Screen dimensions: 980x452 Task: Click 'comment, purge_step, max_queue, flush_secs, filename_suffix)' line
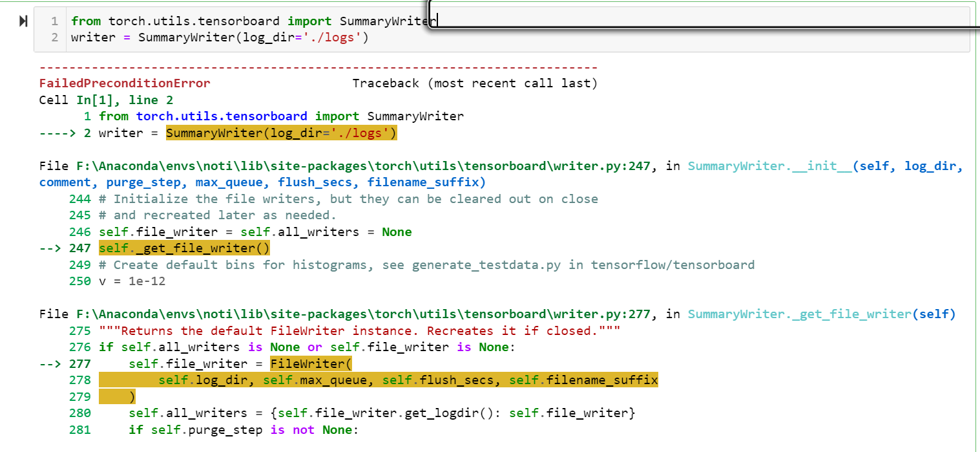pos(262,182)
